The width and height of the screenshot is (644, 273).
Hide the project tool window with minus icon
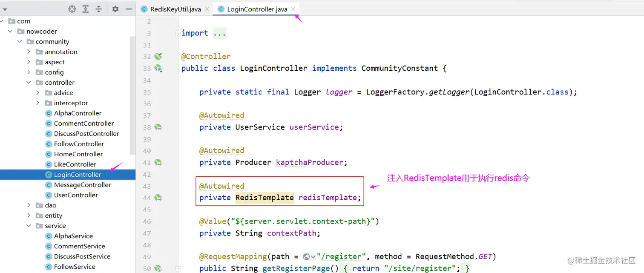(129, 9)
